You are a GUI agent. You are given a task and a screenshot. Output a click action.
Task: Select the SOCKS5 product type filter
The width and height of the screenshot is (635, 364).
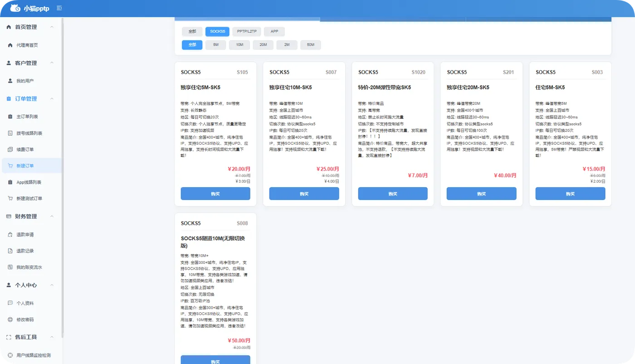click(218, 32)
